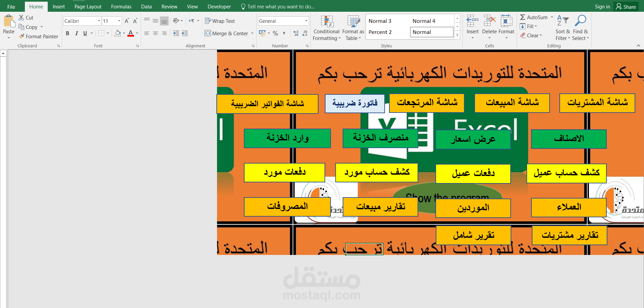Screen dimensions: 644x308
Task: Switch to the Insert tab
Action: click(59, 7)
